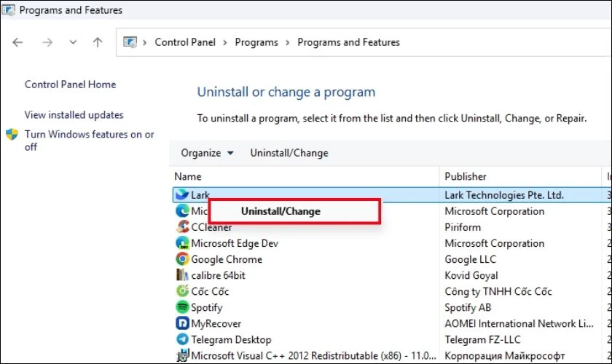Click the Telegram Desktop icon

click(182, 339)
